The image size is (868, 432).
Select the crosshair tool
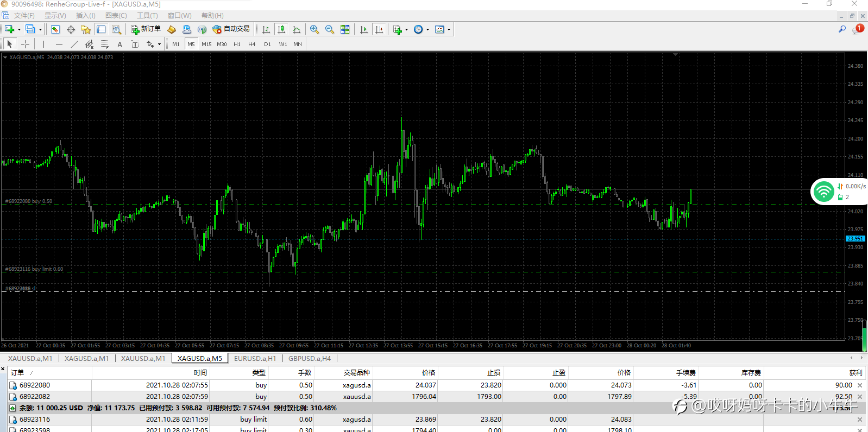coord(25,44)
